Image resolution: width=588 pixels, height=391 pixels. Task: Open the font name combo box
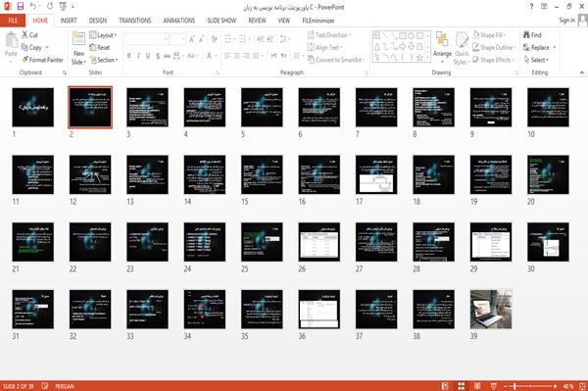(x=147, y=39)
